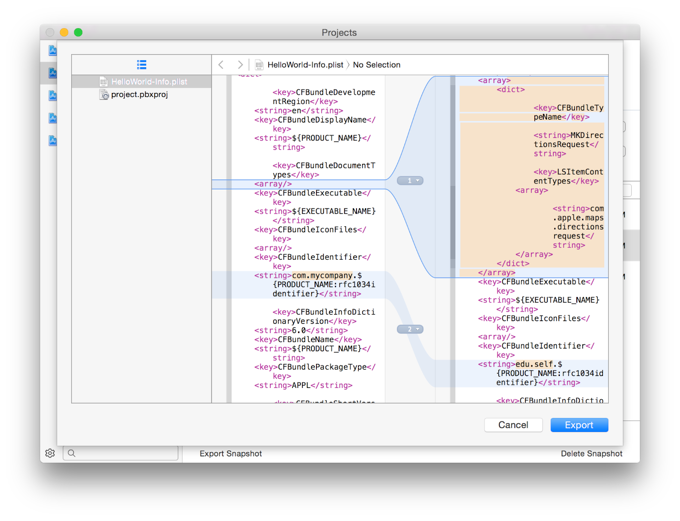Click the edu.self text in right pane
This screenshot has height=521, width=680.
pos(534,364)
